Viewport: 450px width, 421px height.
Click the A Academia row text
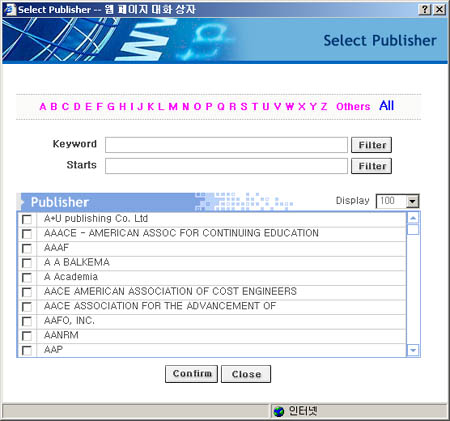coord(71,277)
